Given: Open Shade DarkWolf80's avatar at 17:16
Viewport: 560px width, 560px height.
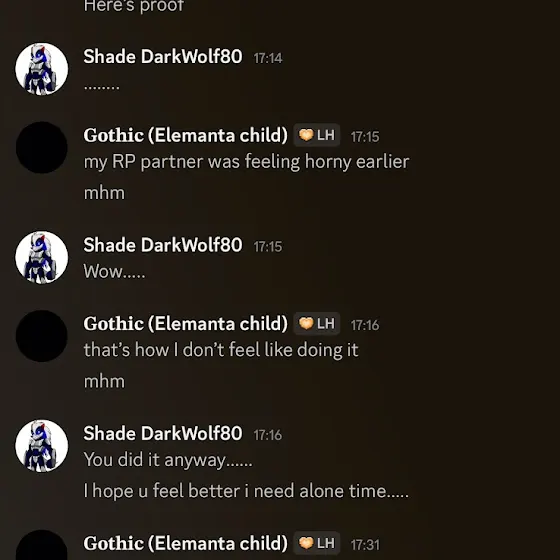Looking at the screenshot, I should (42, 446).
